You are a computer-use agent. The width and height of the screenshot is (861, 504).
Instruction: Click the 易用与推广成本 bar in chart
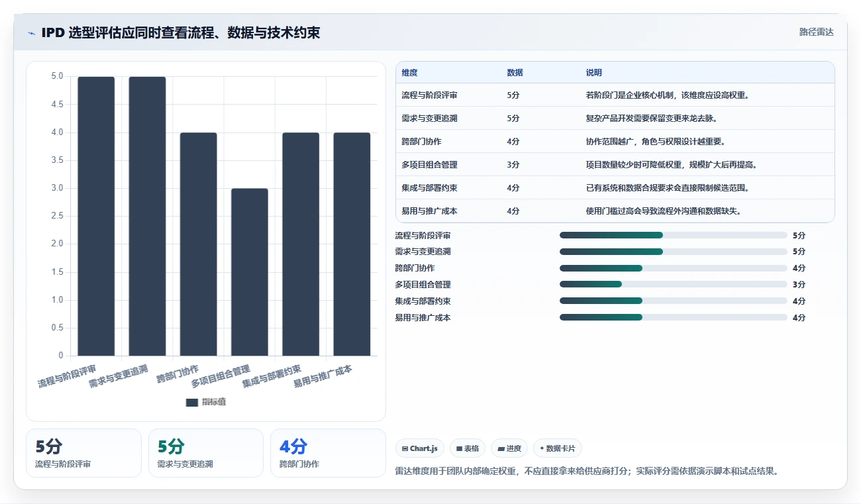352,244
